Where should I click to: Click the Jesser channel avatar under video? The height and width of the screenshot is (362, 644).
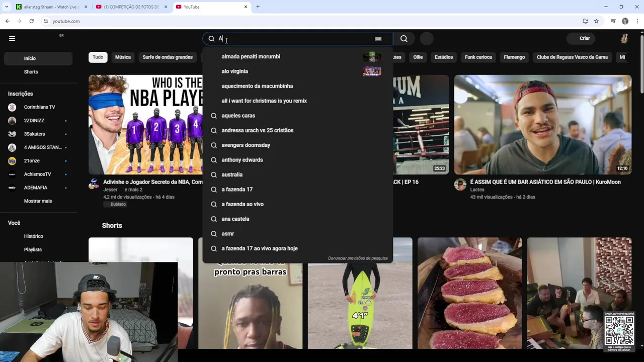coord(94,184)
